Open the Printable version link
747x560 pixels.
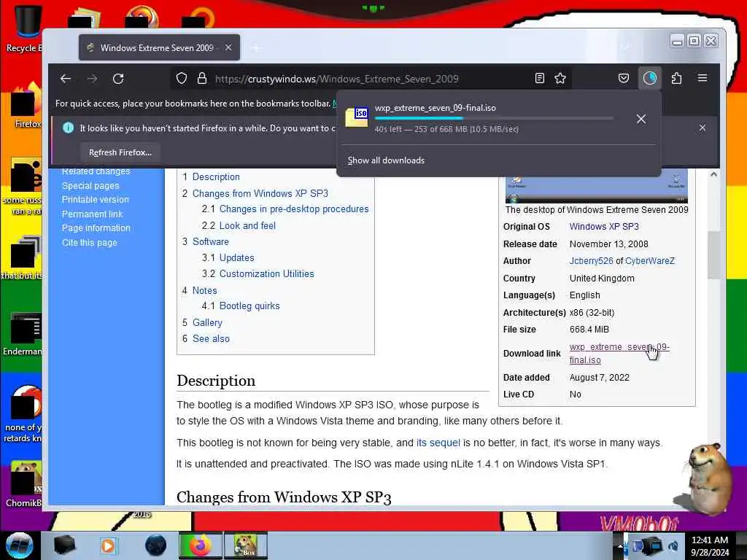[96, 200]
